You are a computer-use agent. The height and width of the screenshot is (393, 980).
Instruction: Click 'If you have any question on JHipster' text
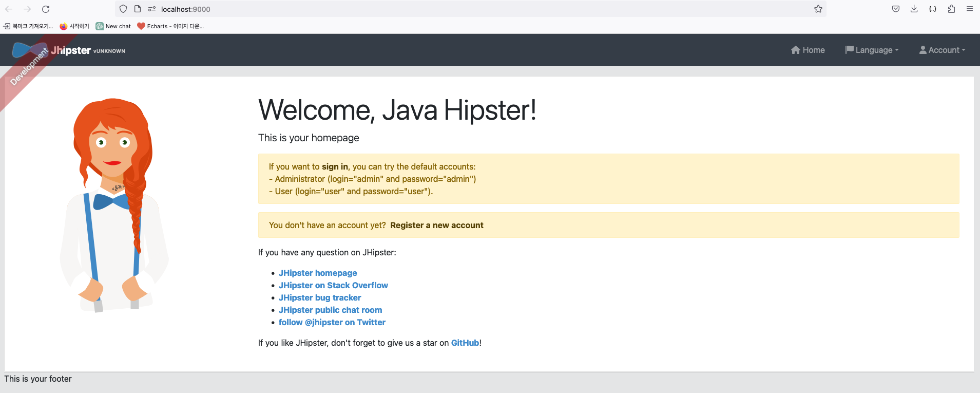click(327, 252)
